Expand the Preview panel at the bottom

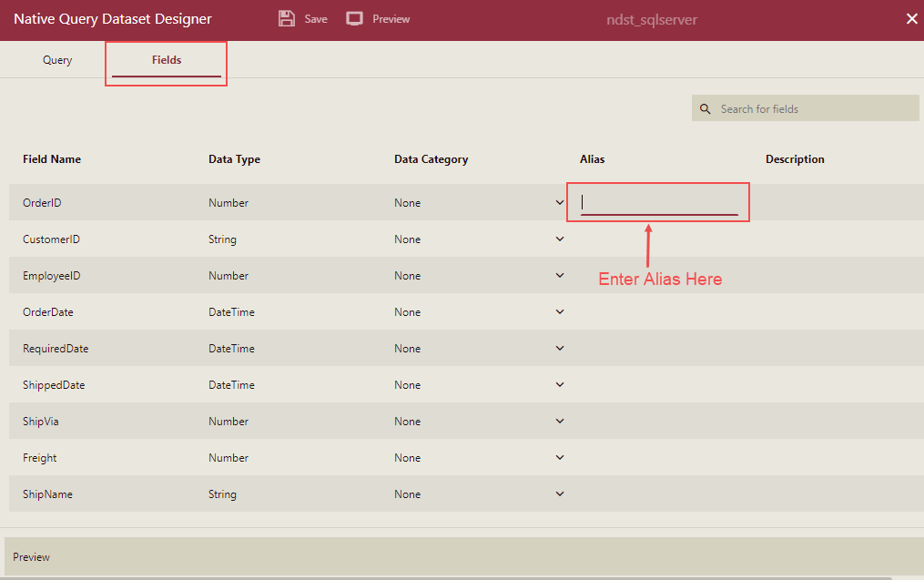pyautogui.click(x=31, y=556)
